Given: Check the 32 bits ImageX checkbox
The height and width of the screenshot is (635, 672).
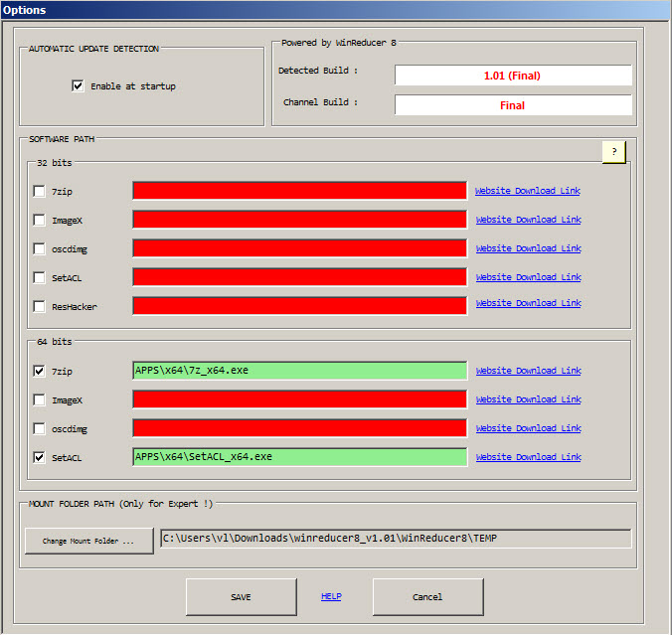Looking at the screenshot, I should [39, 220].
